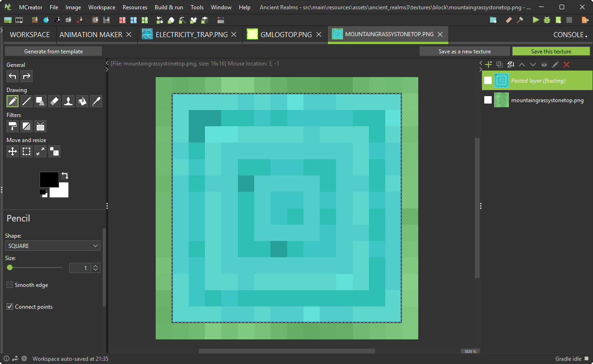Run client with green play icon
The width and height of the screenshot is (593, 364).
536,20
